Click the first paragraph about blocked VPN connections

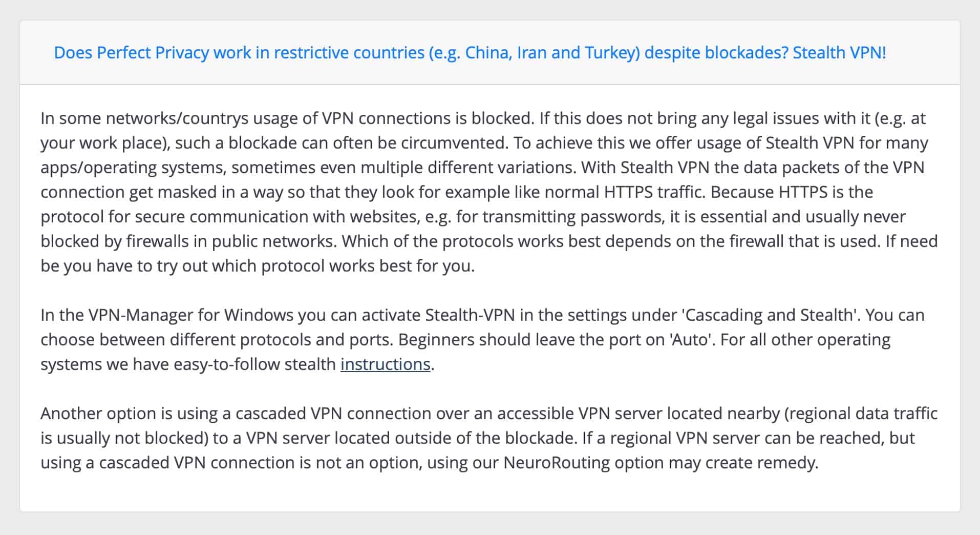point(489,192)
